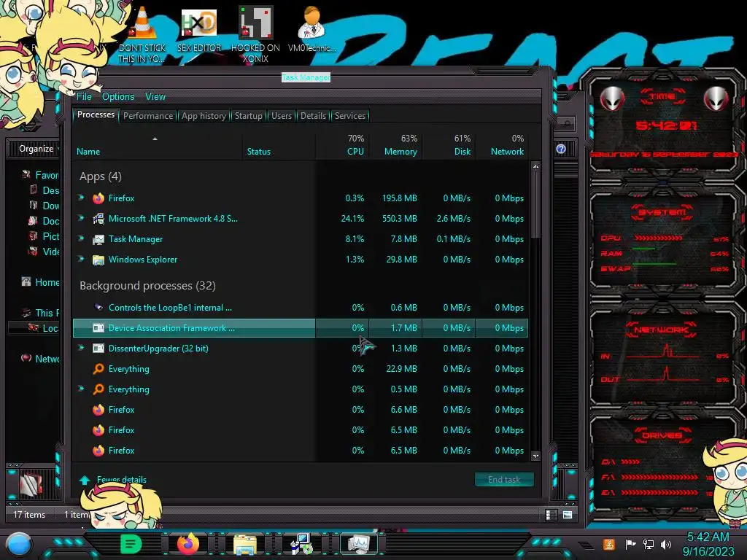Expand the second Everything process entry
This screenshot has width=747, height=560.
(82, 389)
